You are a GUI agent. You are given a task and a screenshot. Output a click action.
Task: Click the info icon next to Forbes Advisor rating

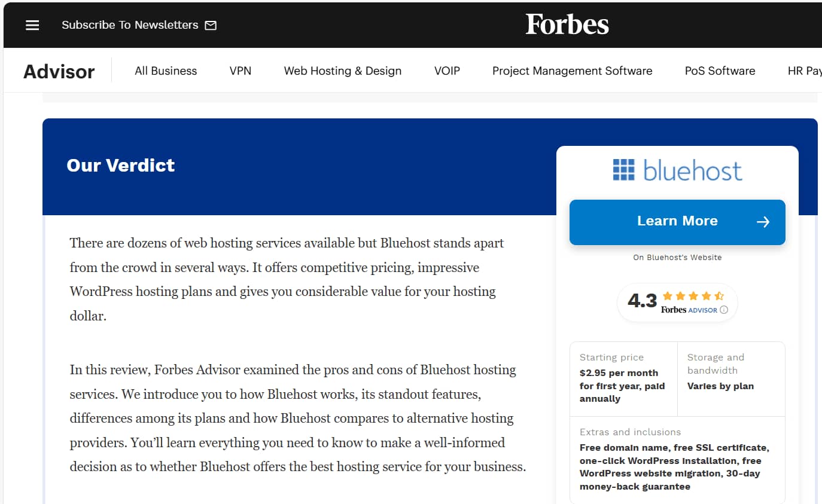point(724,310)
